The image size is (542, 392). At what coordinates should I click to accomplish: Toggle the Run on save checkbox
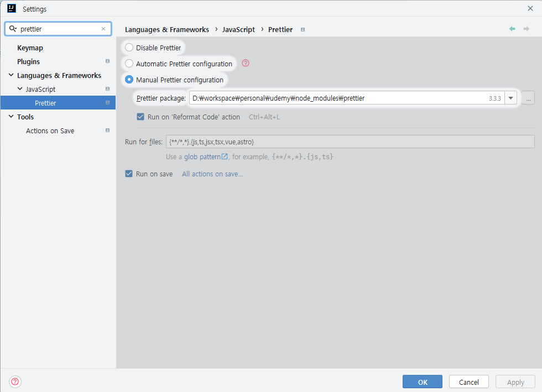pyautogui.click(x=129, y=174)
